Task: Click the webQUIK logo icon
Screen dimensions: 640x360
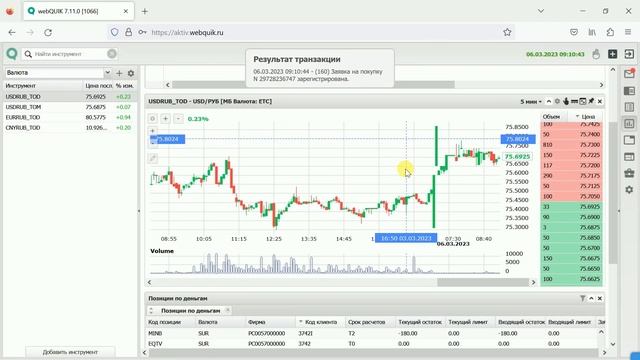Action: pos(12,53)
